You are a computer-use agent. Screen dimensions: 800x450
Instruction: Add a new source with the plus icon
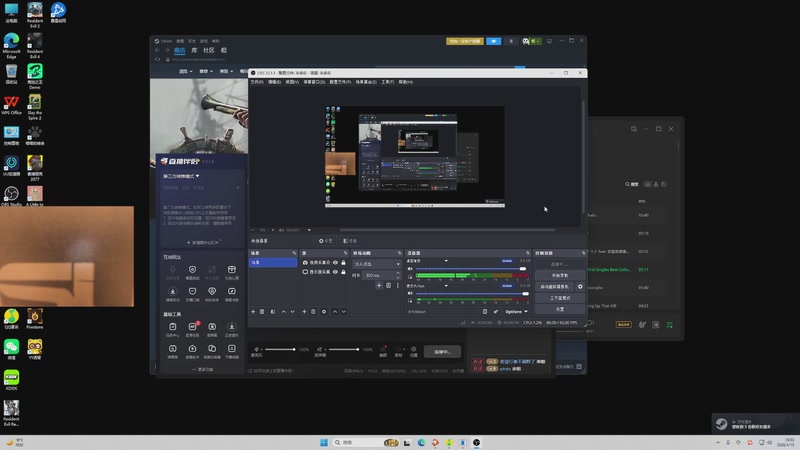(305, 311)
